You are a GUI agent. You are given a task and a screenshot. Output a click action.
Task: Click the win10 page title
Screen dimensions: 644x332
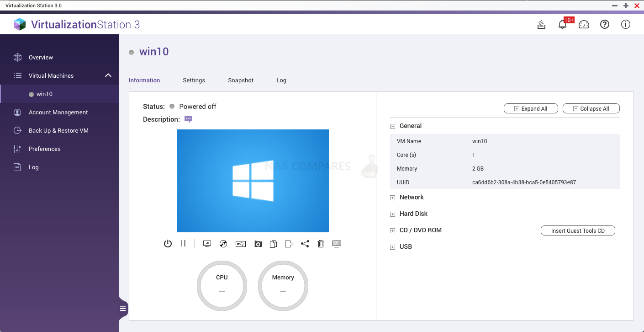coord(154,51)
